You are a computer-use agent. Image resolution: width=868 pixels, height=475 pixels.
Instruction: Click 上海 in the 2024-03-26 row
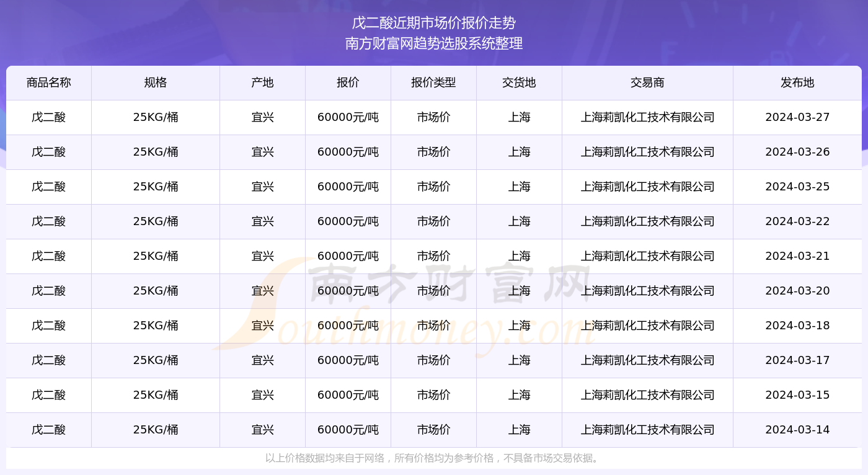519,152
